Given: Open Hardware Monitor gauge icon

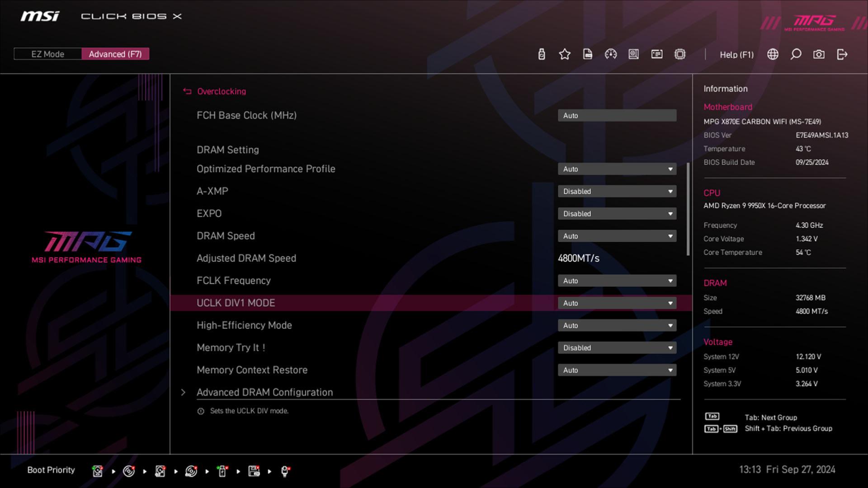Looking at the screenshot, I should 611,54.
